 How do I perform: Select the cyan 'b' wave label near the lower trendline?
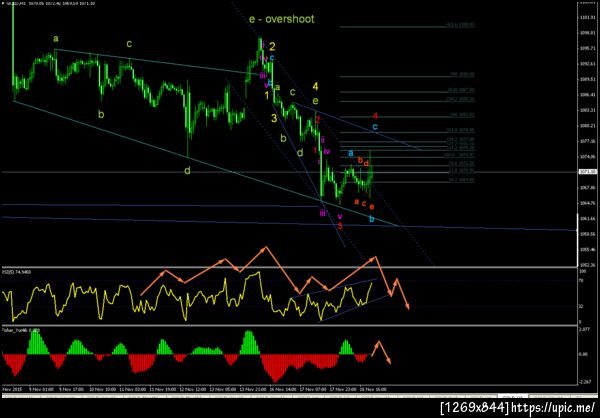(x=372, y=219)
